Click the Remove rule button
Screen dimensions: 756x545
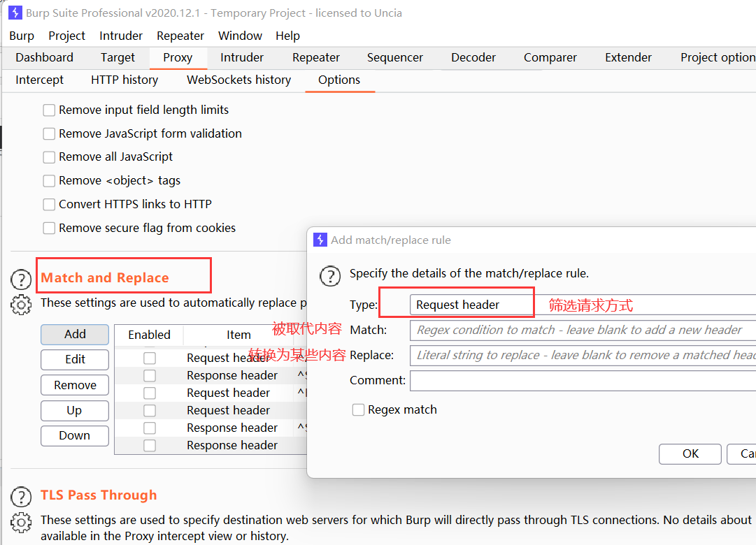[75, 385]
